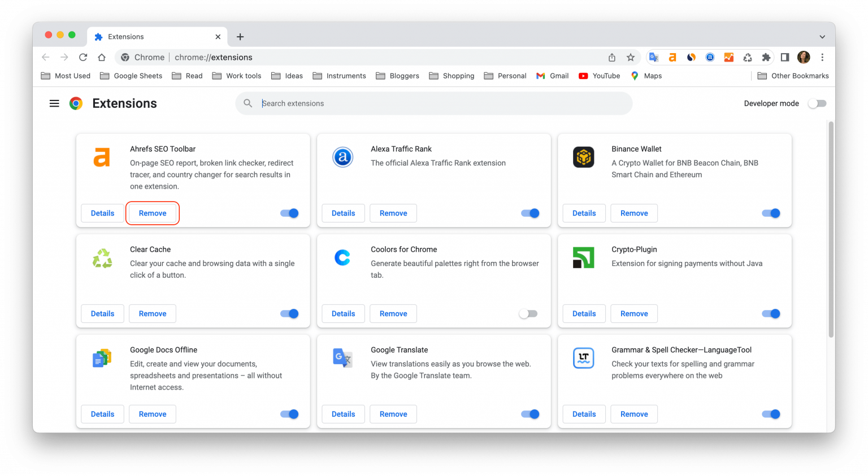Click the search extensions input field

[434, 103]
